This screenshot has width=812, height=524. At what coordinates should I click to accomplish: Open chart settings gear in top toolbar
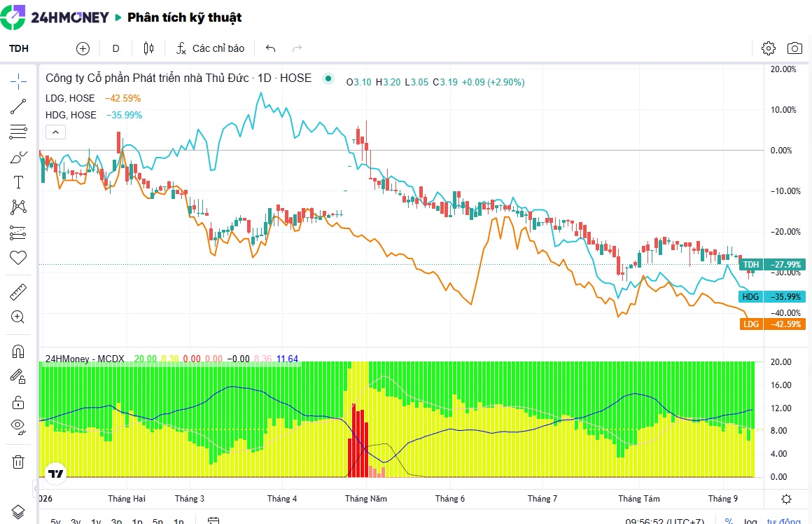769,48
